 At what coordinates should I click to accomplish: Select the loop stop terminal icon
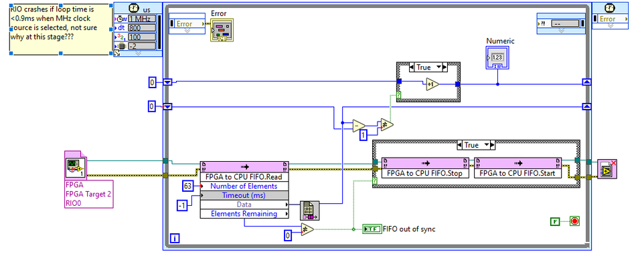point(575,221)
